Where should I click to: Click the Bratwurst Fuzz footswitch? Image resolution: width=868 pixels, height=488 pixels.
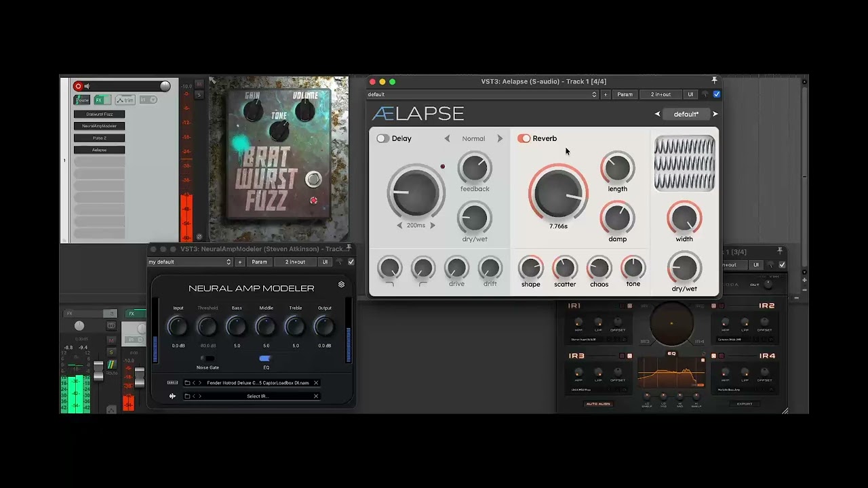point(313,180)
